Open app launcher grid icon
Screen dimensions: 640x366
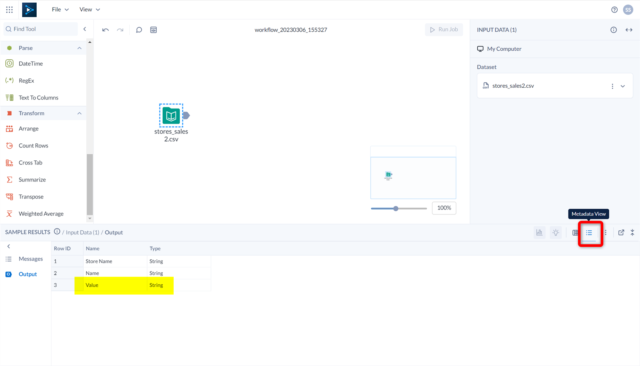[9, 9]
